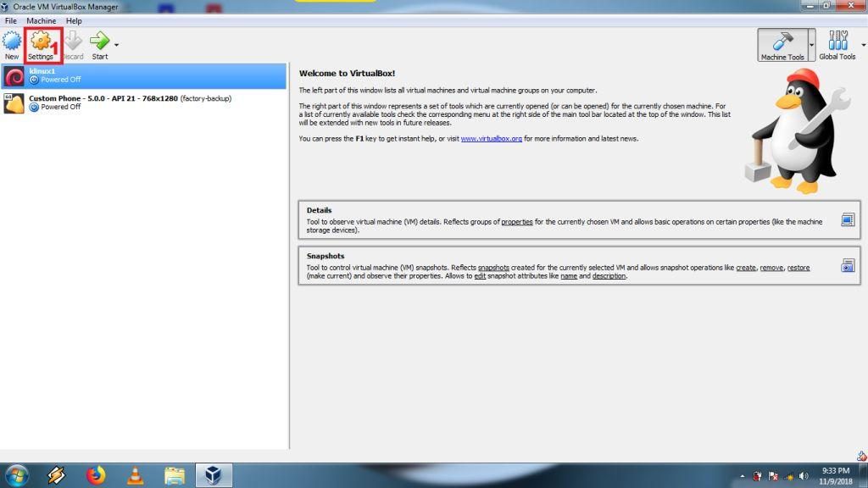Select the klinux1 virtual machine
Viewport: 868px width, 488px height.
pyautogui.click(x=143, y=75)
